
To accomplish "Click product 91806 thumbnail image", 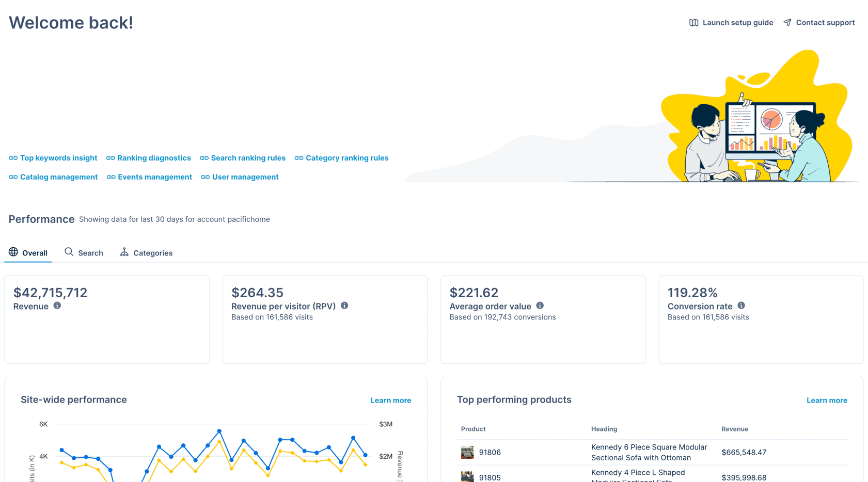I will [x=467, y=453].
